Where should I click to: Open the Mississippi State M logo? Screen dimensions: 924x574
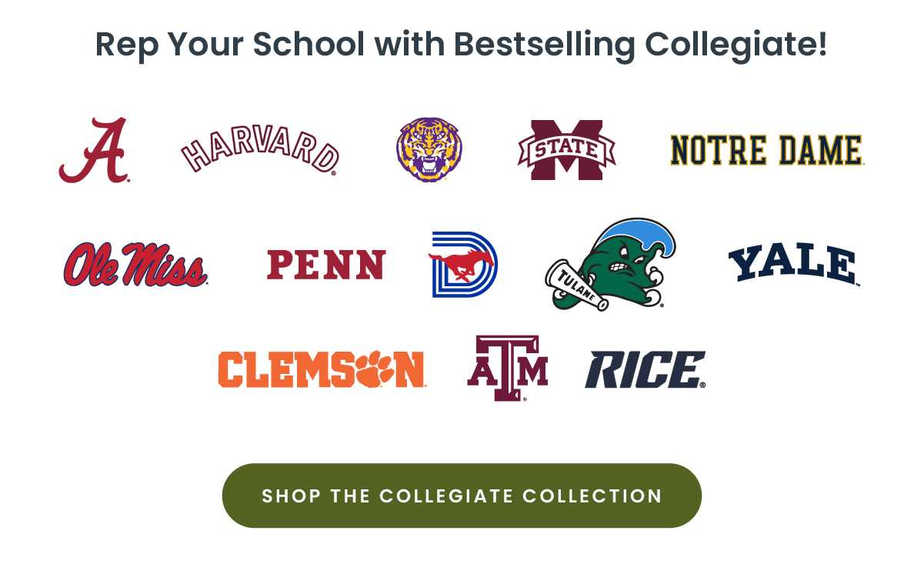(567, 150)
